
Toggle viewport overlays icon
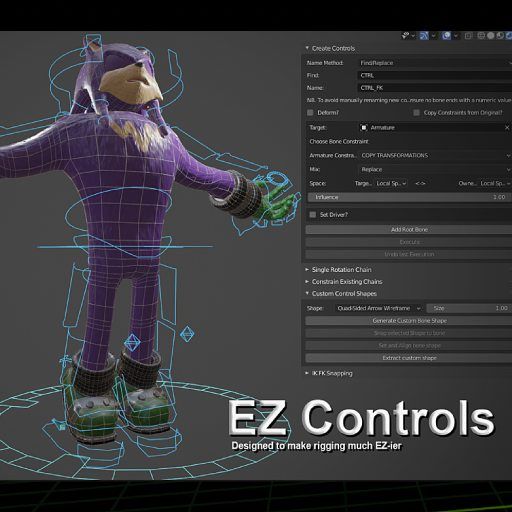[446, 35]
